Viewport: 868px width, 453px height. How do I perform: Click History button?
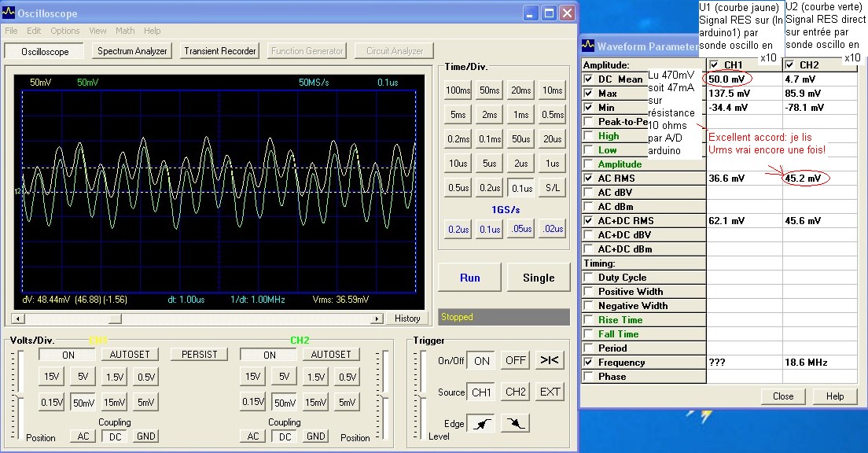click(407, 319)
